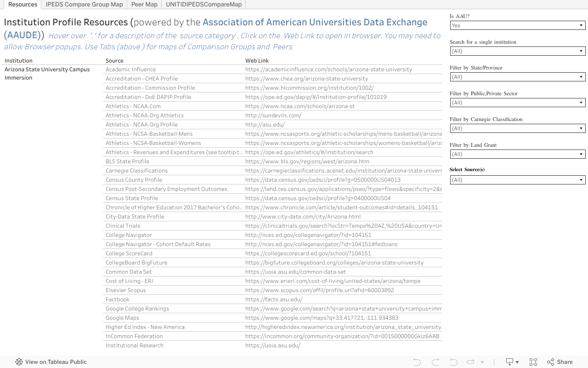Select the Academic Influence source row
588x368 pixels.
(130, 69)
